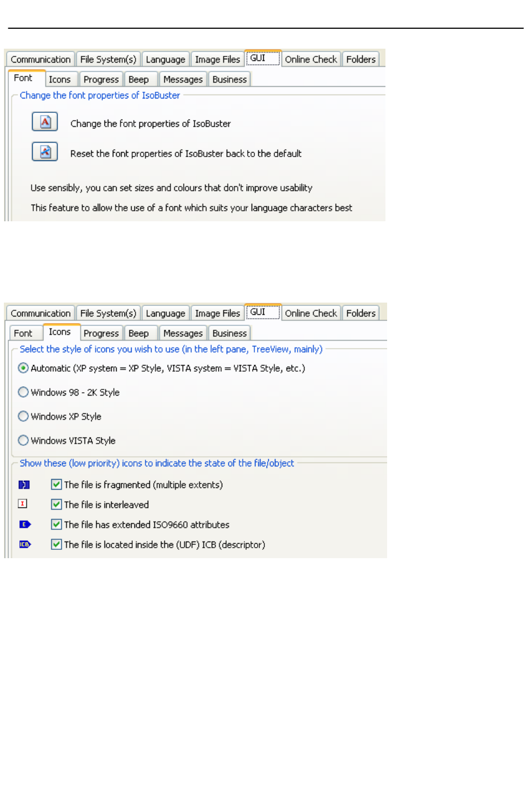This screenshot has height=806, width=532.
Task: Switch to Language tab in the icon style window
Action: [165, 313]
